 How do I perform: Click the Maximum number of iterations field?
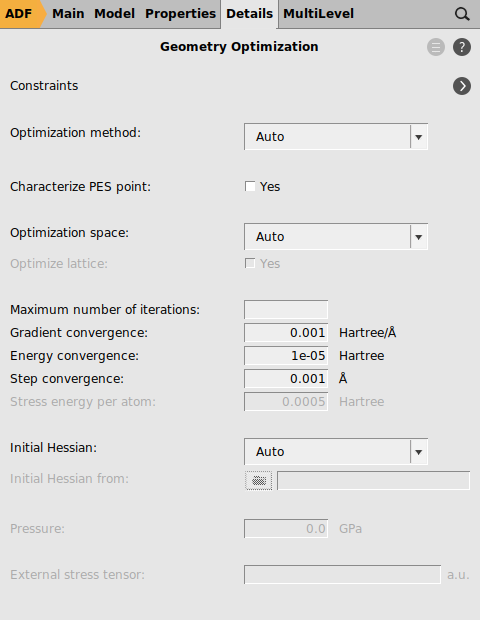coord(286,310)
